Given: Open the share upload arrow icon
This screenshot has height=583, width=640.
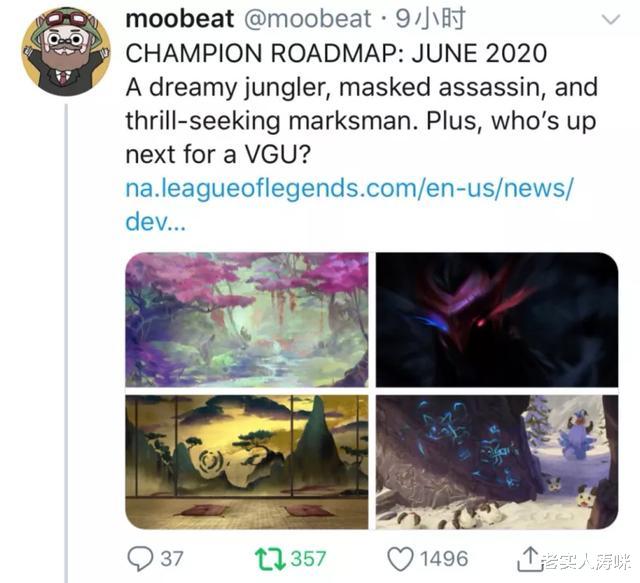Looking at the screenshot, I should (529, 559).
